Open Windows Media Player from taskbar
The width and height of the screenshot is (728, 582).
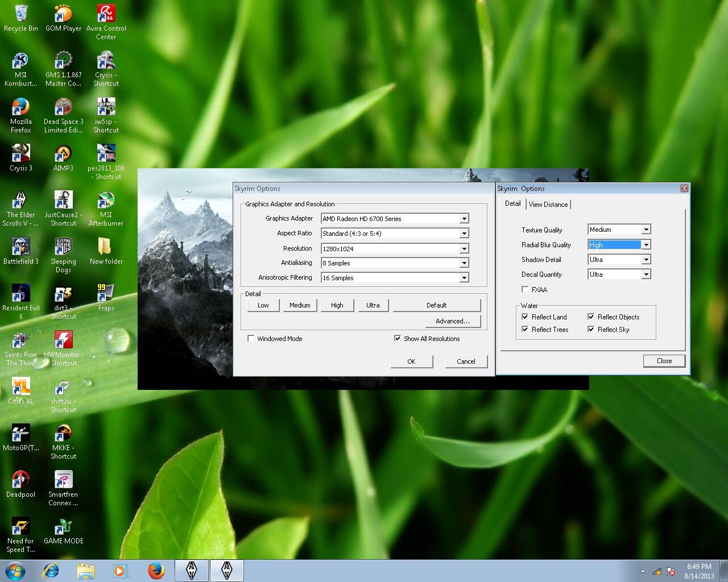pyautogui.click(x=121, y=571)
